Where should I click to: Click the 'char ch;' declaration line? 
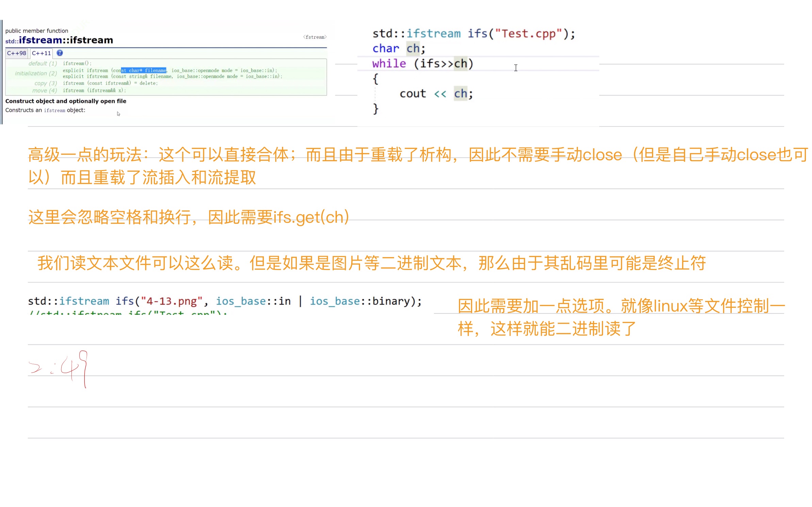coord(399,49)
